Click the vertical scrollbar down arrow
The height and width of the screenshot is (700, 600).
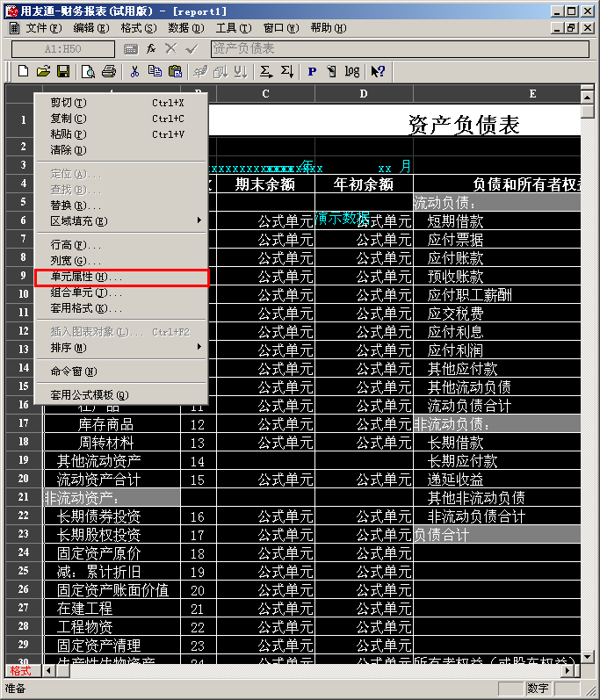[x=588, y=657]
